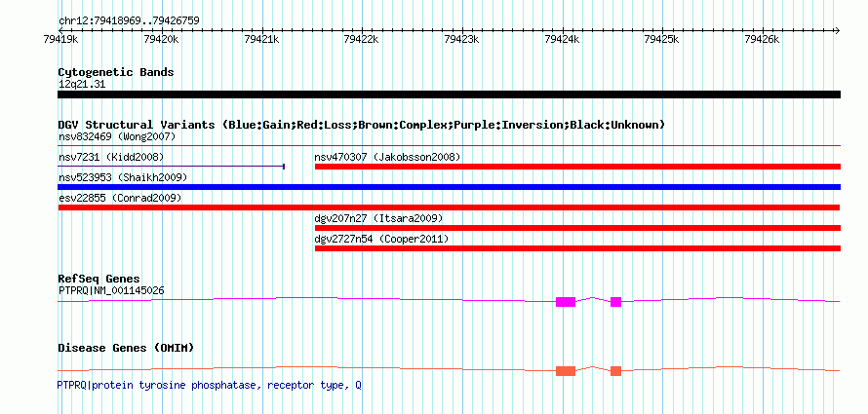Open variant dgv2727n54 (Cooper2011) label
Viewport: 868px width, 414px height.
381,240
